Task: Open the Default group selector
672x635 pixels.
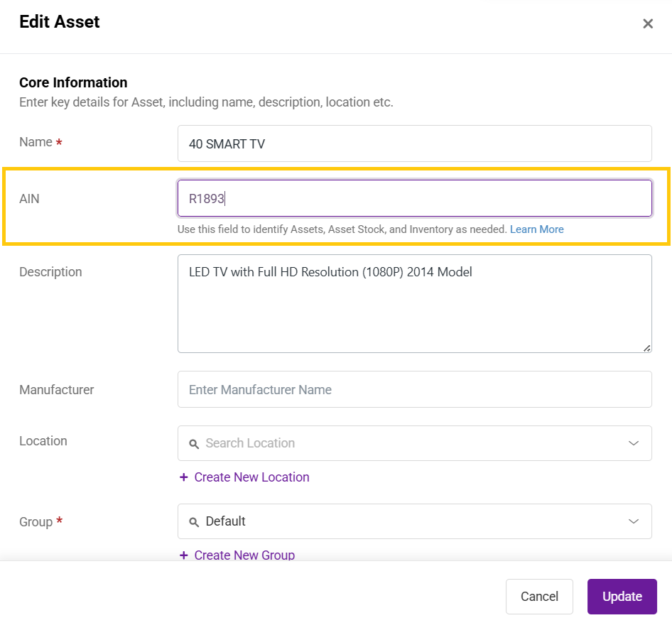Action: (x=414, y=521)
